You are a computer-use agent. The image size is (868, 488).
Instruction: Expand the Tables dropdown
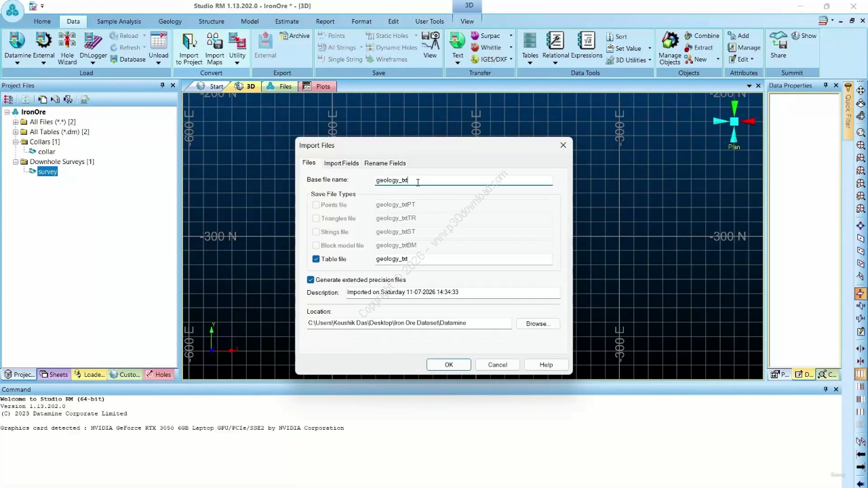[530, 63]
